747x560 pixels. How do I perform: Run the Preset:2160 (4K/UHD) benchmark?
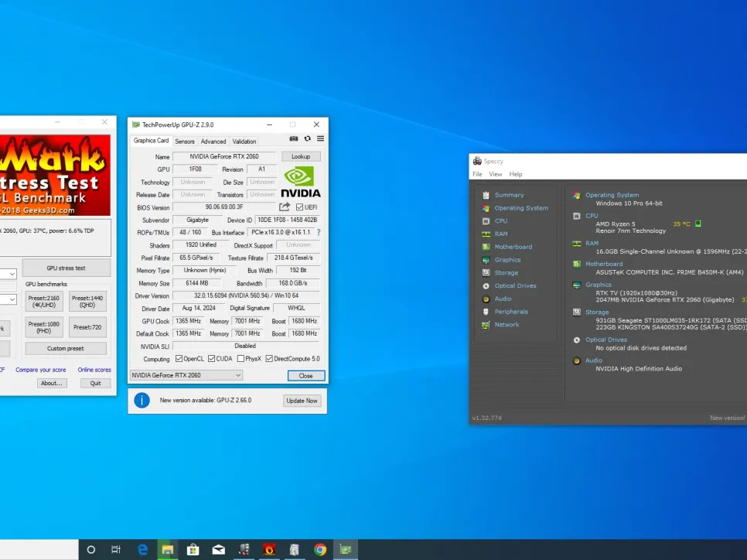point(44,302)
